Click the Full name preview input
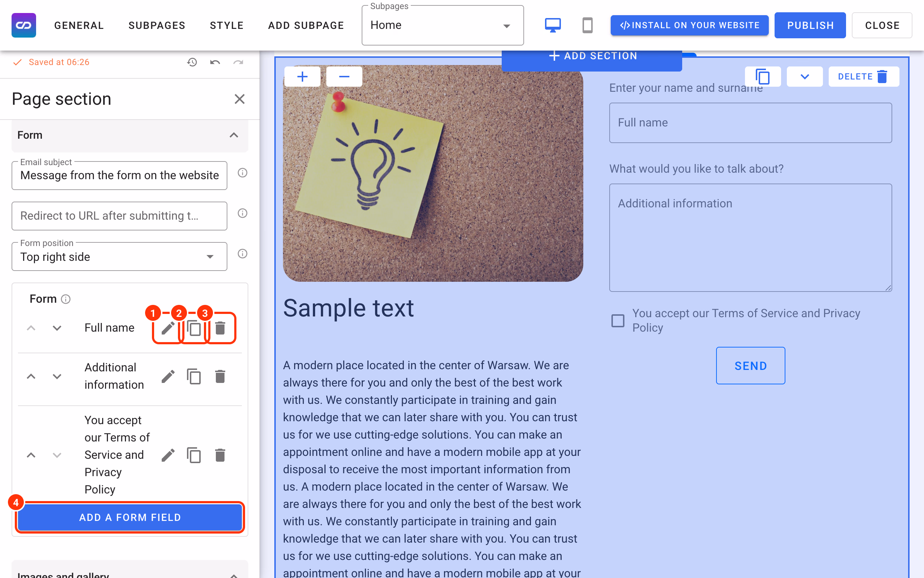 tap(750, 123)
